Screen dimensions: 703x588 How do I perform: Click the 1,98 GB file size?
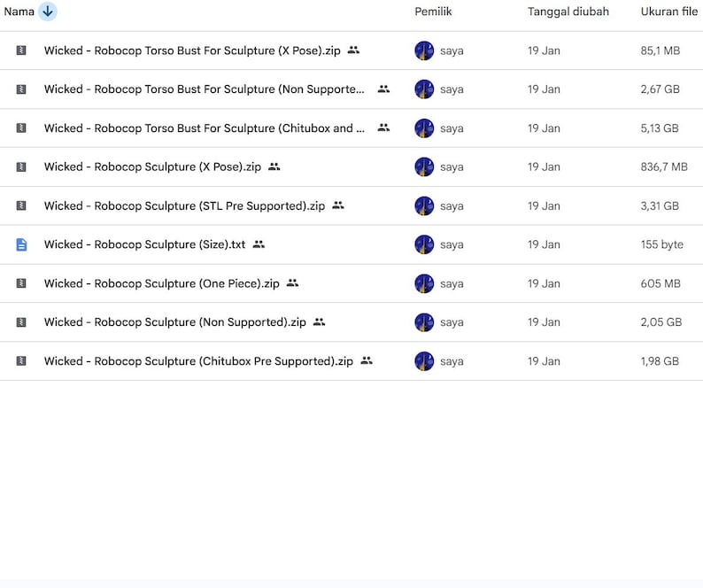[x=660, y=361]
